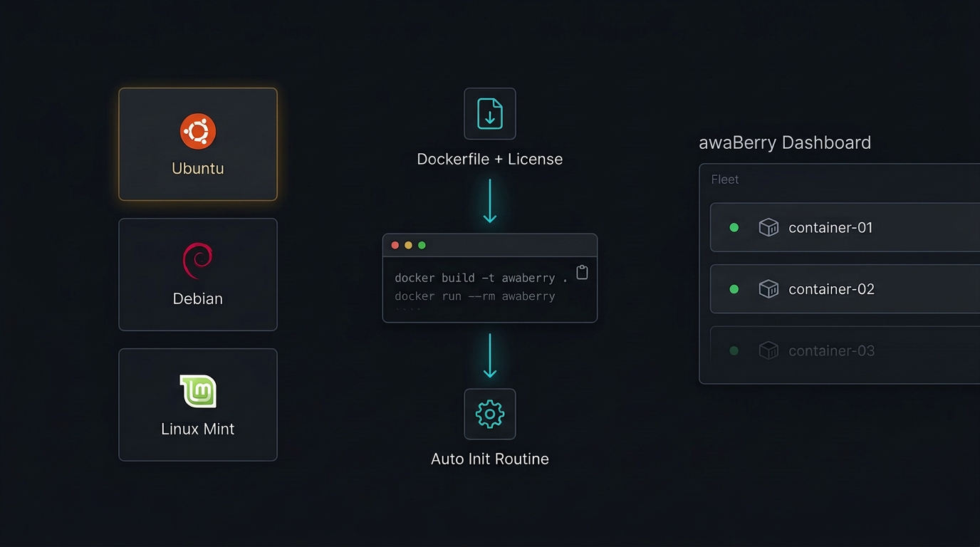Image resolution: width=980 pixels, height=547 pixels.
Task: Click the Debian swirl logo
Action: tap(197, 260)
